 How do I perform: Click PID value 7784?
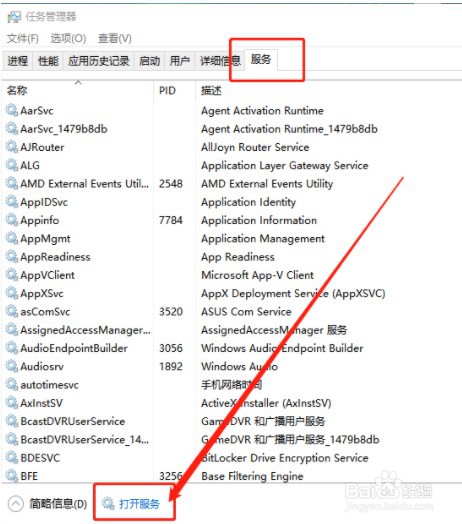tap(171, 220)
